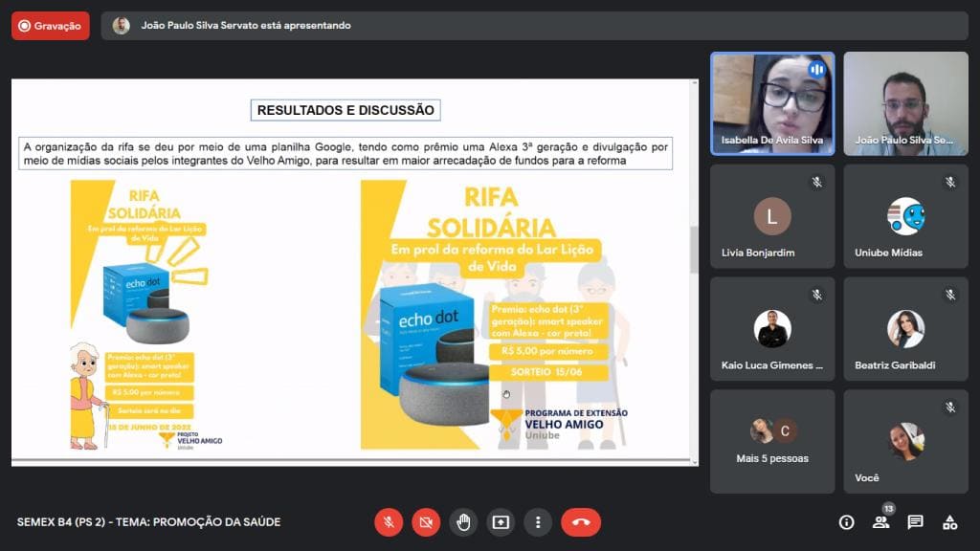The height and width of the screenshot is (551, 980).
Task: Click the speaking indicator on Isabella's tile
Action: [x=816, y=69]
